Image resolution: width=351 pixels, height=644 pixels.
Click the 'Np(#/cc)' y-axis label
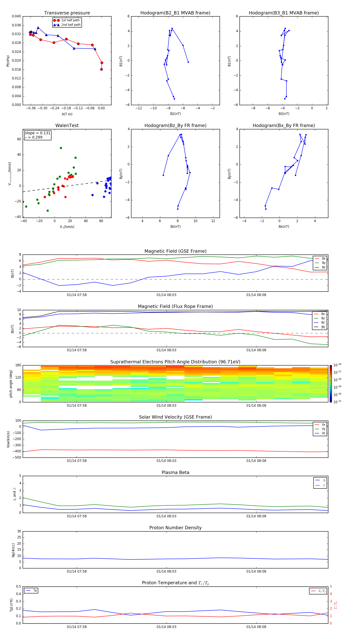(13, 550)
